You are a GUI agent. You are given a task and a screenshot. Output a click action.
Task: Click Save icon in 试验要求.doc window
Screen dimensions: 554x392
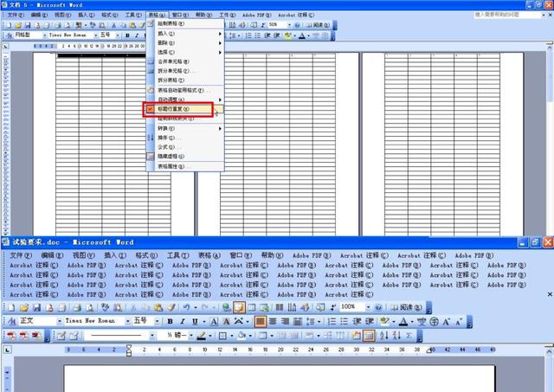pyautogui.click(x=36, y=307)
